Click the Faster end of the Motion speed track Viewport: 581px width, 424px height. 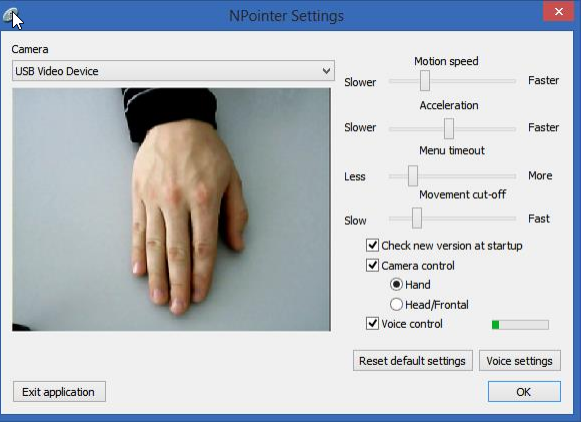tap(512, 81)
